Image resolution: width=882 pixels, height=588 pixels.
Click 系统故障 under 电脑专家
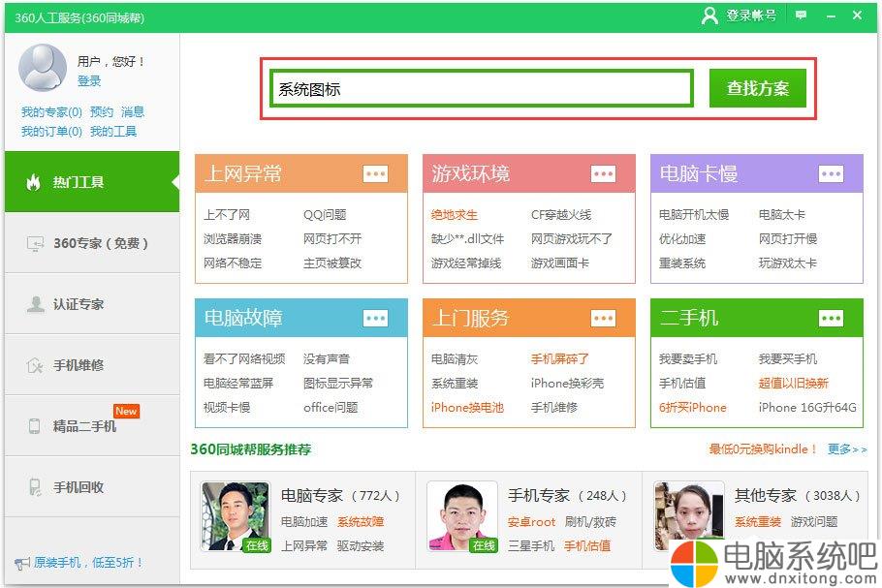click(361, 522)
